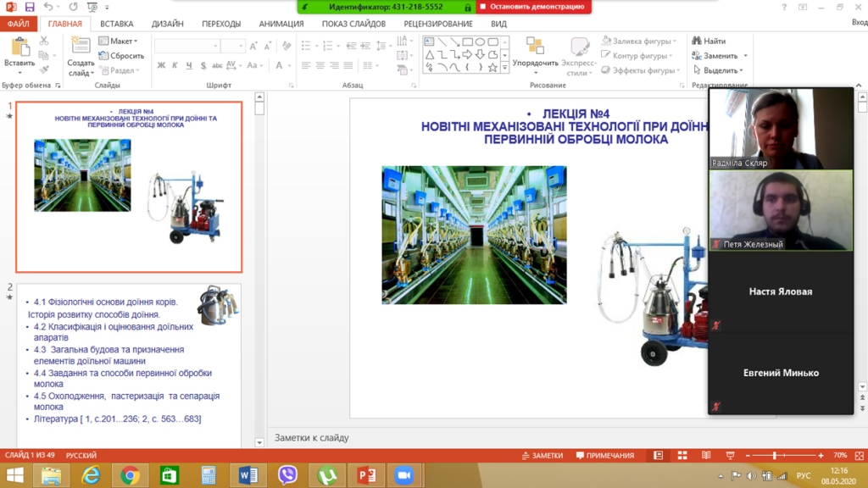
Task: Click Stop sharing (Остановить демонстрацию) button
Action: pyautogui.click(x=535, y=7)
